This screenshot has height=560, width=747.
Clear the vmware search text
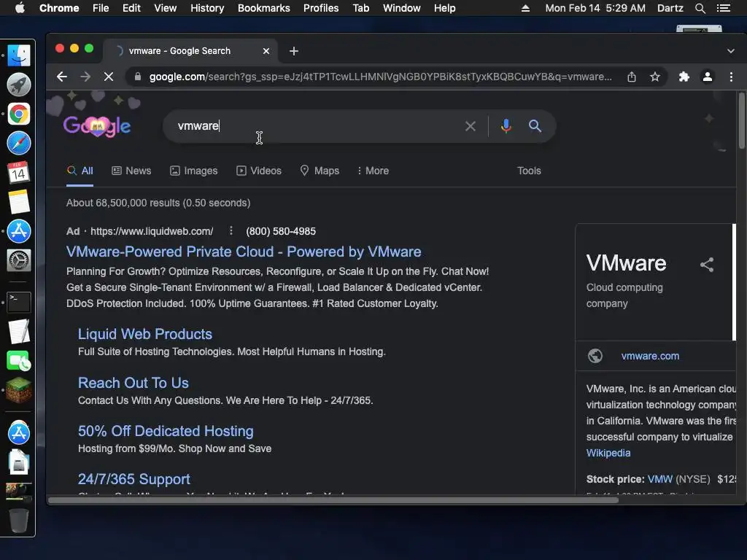(x=471, y=126)
